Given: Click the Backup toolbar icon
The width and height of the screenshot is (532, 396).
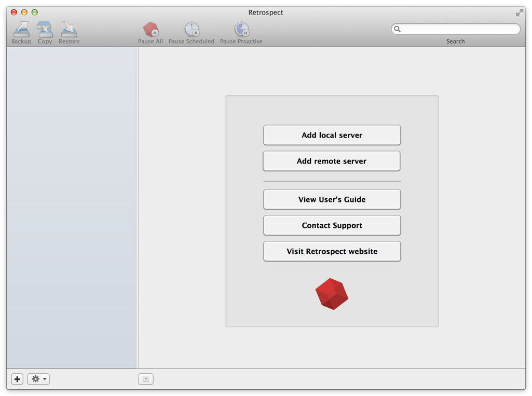Looking at the screenshot, I should point(21,30).
